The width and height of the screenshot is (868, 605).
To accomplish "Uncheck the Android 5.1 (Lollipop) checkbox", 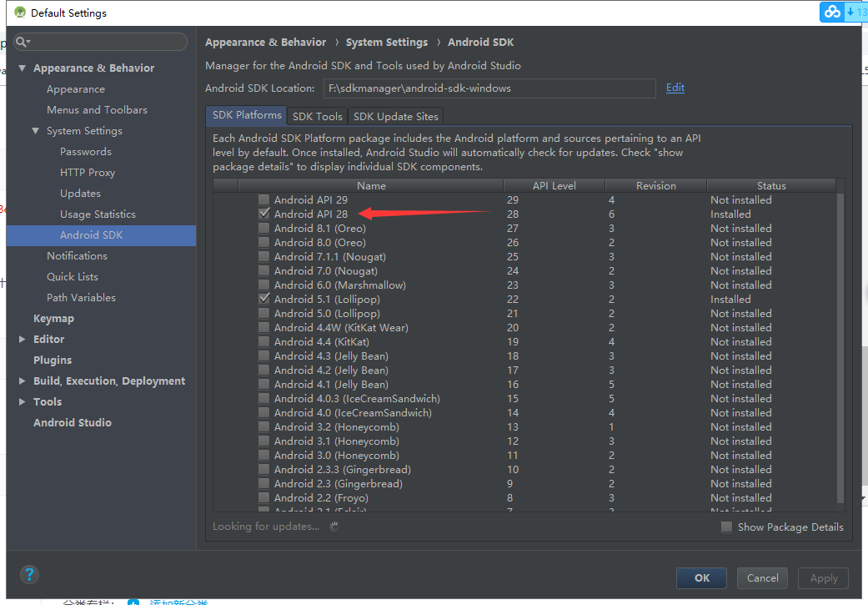I will click(264, 299).
